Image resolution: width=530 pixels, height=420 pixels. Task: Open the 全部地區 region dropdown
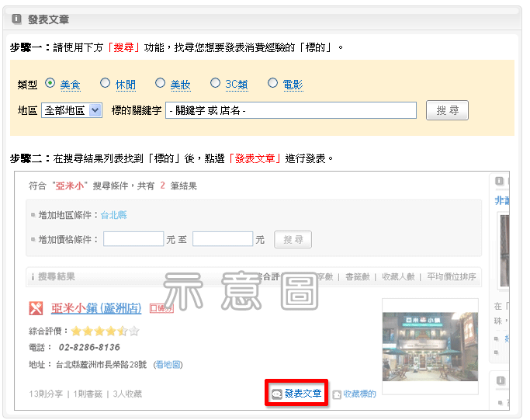tap(71, 110)
